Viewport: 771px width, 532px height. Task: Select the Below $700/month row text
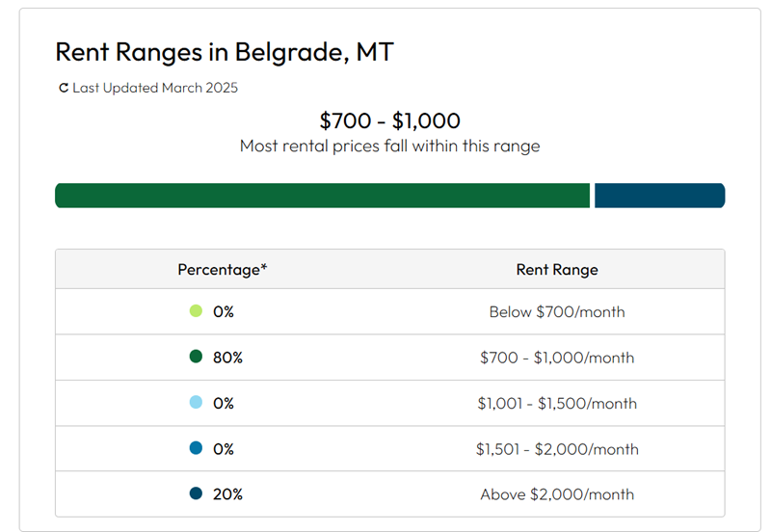click(x=557, y=312)
